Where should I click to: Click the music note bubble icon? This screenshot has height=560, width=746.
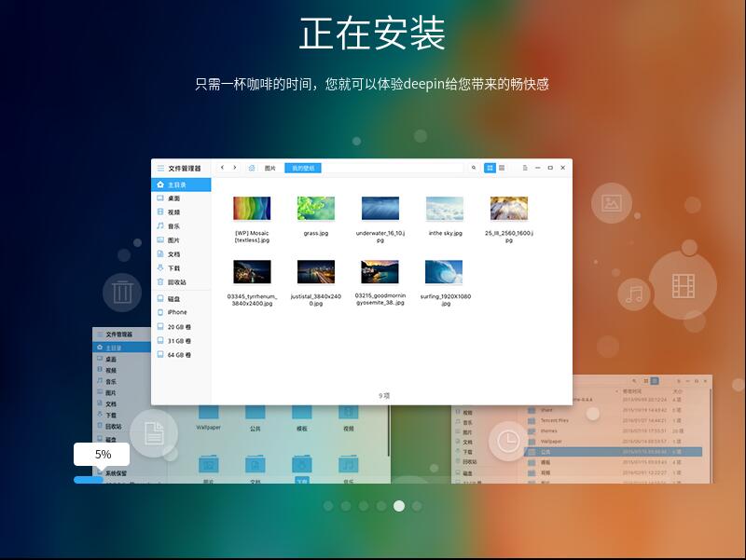635,294
